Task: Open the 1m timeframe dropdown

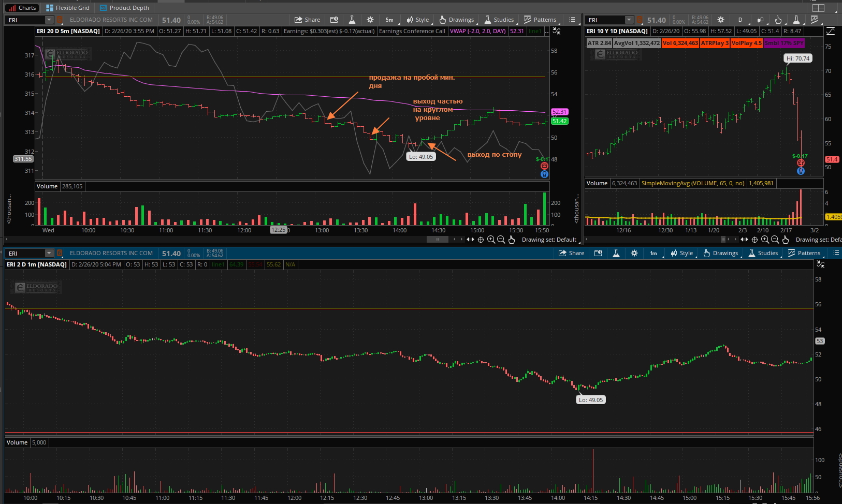Action: [x=654, y=253]
